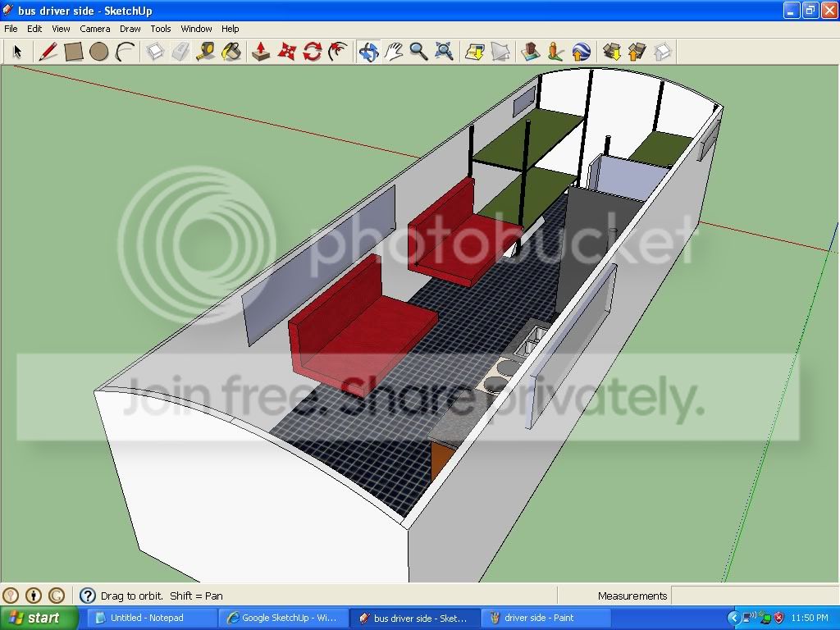Open the Window menu
Viewport: 840px width, 630px height.
coord(196,29)
